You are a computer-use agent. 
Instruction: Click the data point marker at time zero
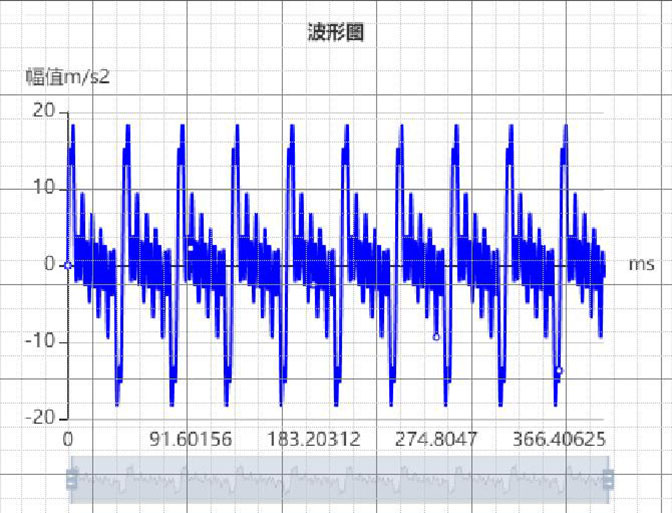(68, 265)
